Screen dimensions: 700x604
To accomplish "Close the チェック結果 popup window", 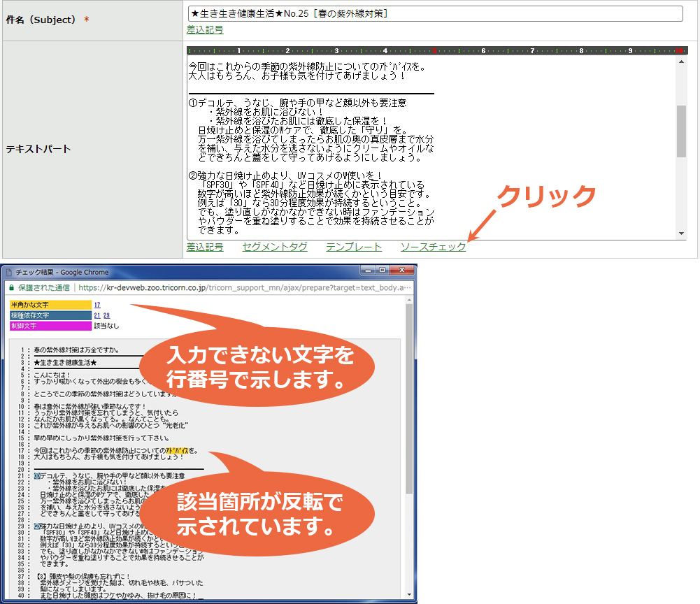I will (x=402, y=270).
